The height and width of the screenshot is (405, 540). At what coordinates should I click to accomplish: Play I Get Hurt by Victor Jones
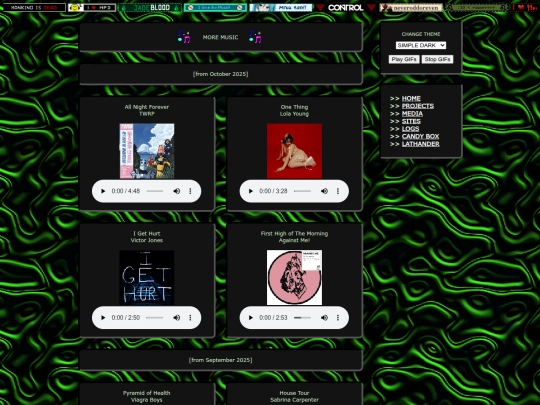[x=103, y=318]
